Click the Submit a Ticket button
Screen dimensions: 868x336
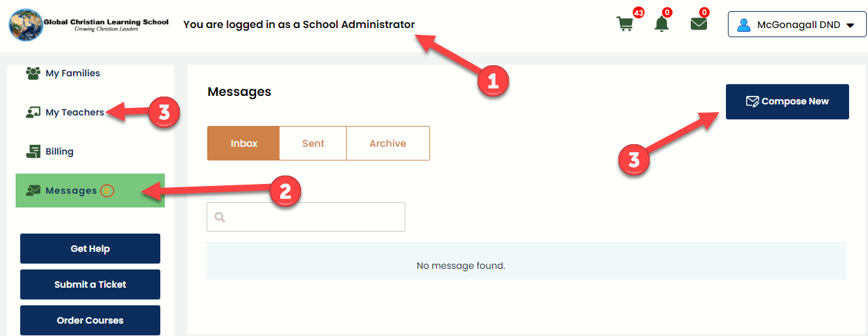coord(90,284)
